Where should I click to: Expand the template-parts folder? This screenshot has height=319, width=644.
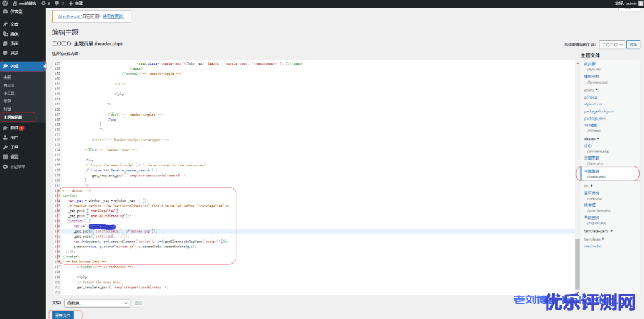coord(598,231)
